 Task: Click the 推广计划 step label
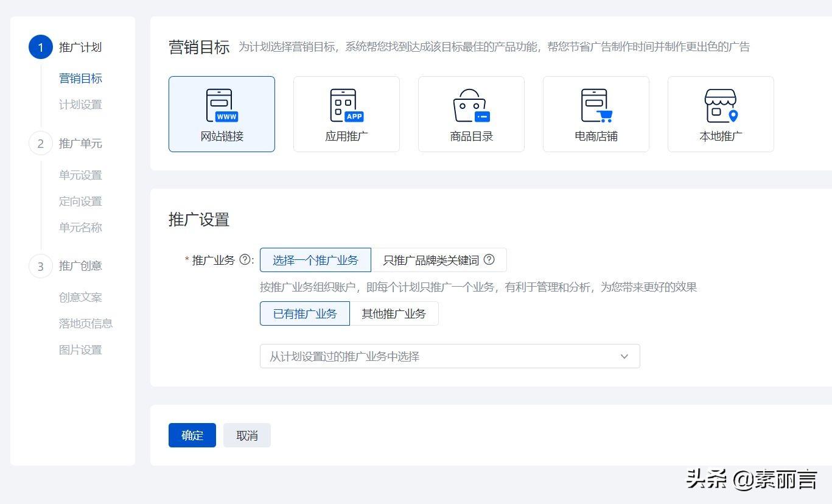click(x=80, y=47)
